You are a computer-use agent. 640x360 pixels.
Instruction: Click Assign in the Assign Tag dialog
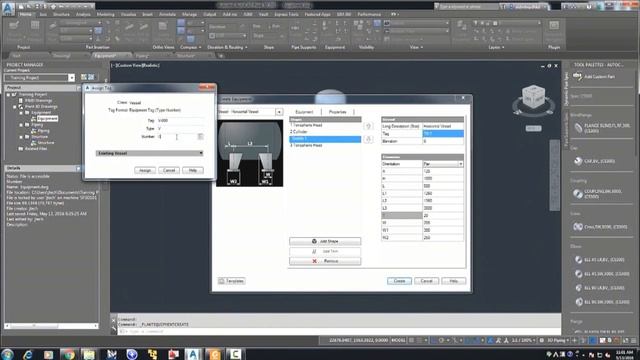[145, 170]
